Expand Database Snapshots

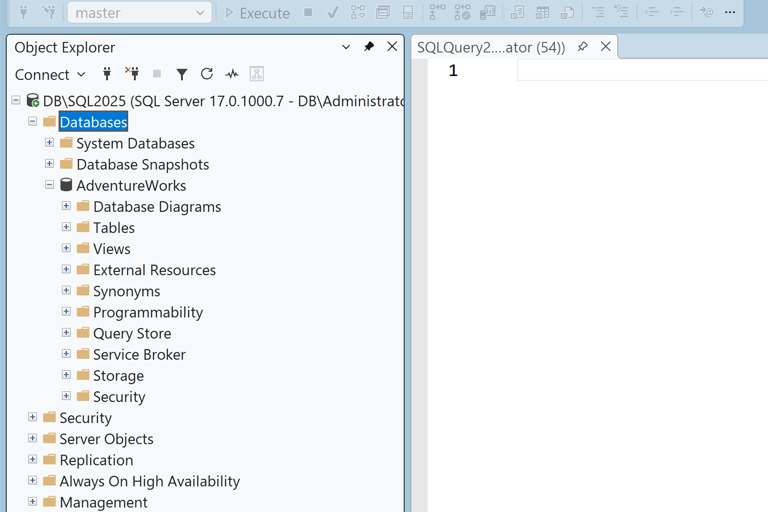point(49,164)
